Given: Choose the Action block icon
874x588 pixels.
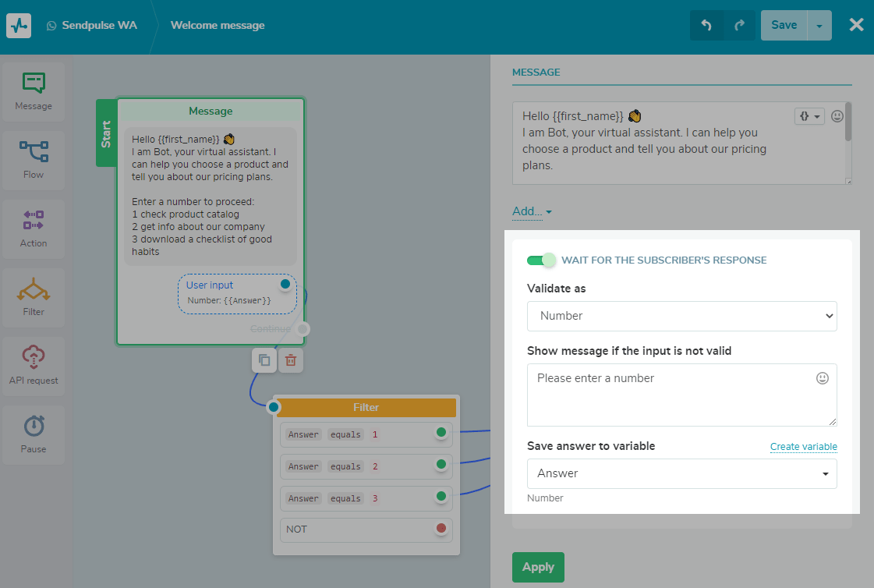Looking at the screenshot, I should click(34, 229).
